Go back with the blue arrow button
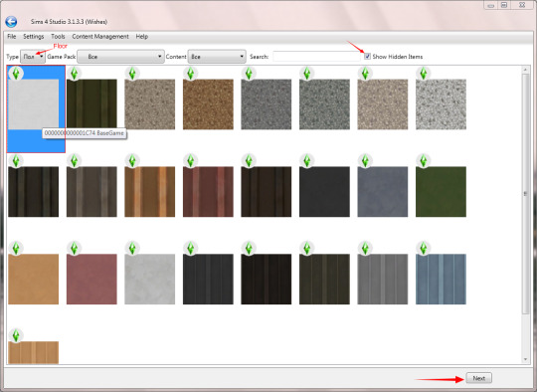 [11, 22]
